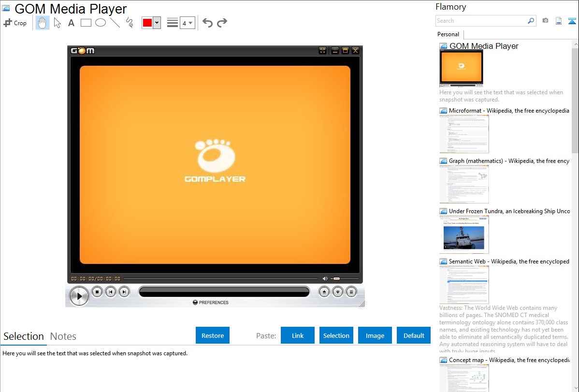
Task: Redo the last undone action
Action: pyautogui.click(x=222, y=23)
